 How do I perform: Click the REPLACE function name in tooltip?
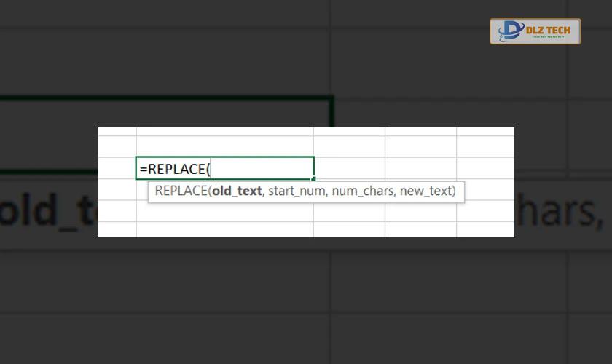[181, 191]
